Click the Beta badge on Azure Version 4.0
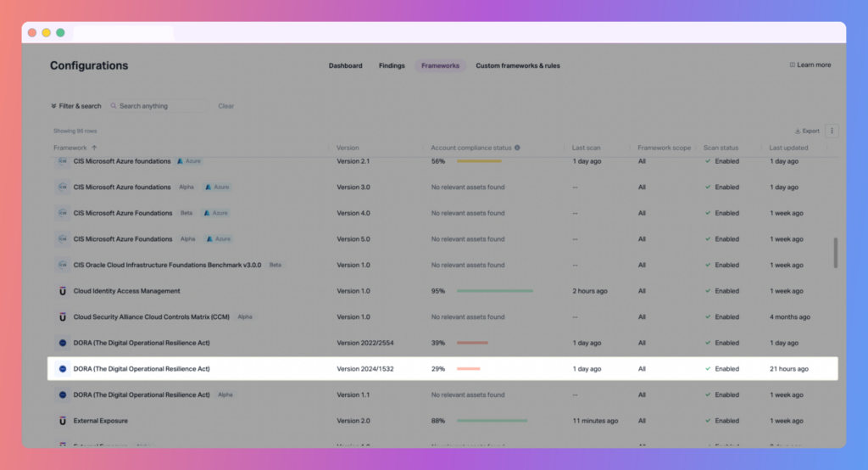Viewport: 868px width, 470px height. 186,213
